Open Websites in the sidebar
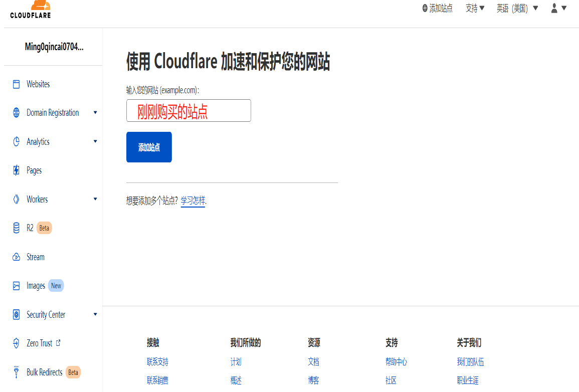 [38, 84]
